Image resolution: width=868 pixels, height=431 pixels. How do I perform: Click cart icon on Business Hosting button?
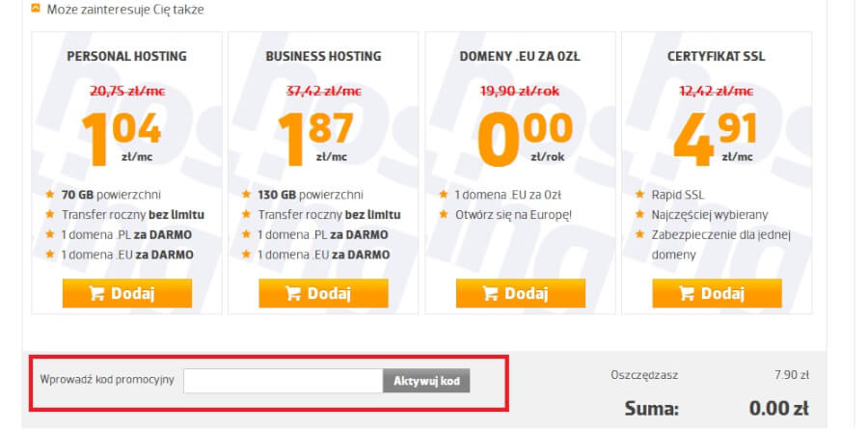[293, 294]
